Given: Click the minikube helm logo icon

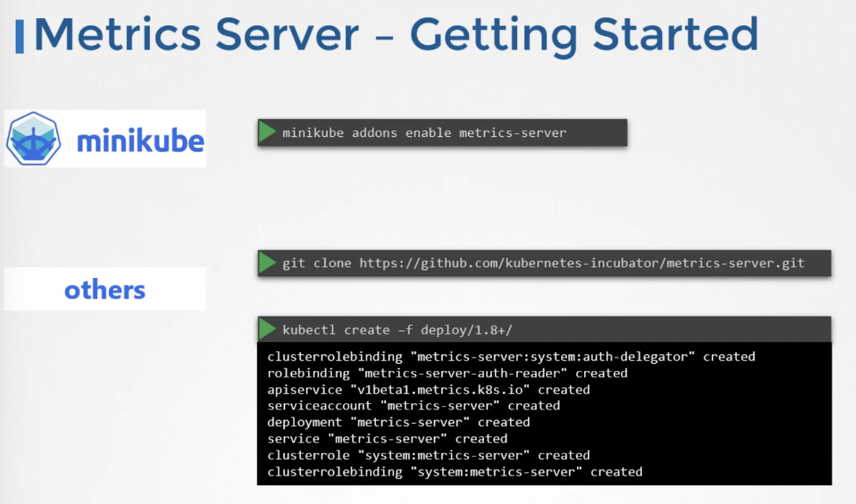Looking at the screenshot, I should click(33, 139).
